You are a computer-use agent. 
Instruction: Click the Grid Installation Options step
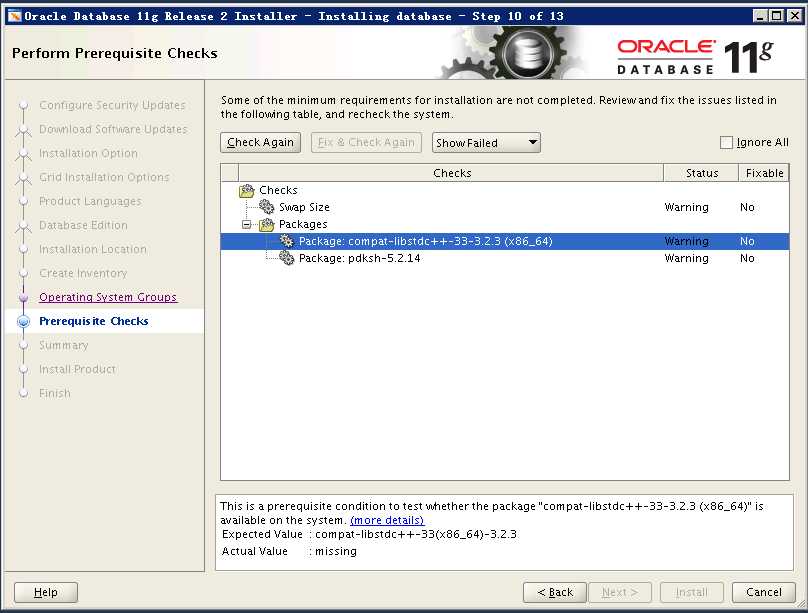click(105, 177)
